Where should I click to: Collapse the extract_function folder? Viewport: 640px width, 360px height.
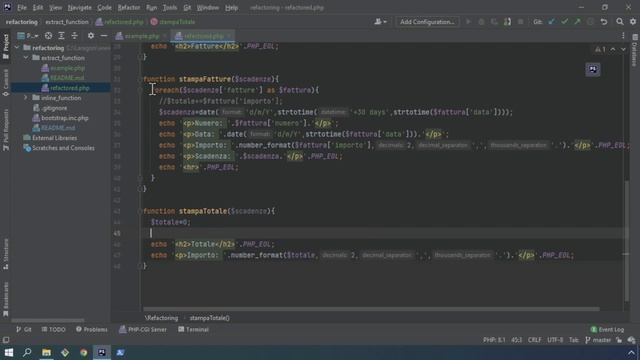(x=26, y=58)
